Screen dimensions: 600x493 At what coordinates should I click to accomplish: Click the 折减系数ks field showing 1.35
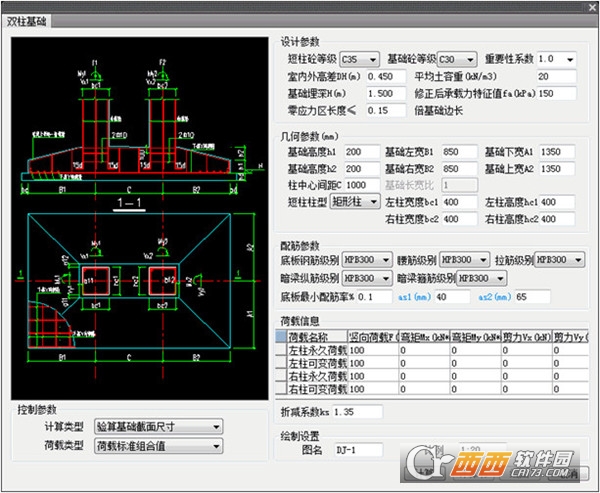pyautogui.click(x=357, y=412)
